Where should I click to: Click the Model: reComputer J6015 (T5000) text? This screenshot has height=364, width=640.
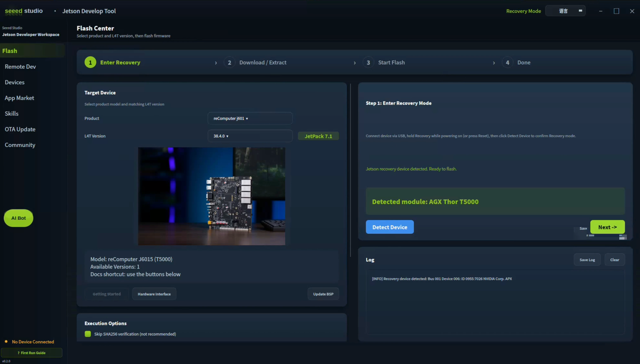tap(131, 259)
